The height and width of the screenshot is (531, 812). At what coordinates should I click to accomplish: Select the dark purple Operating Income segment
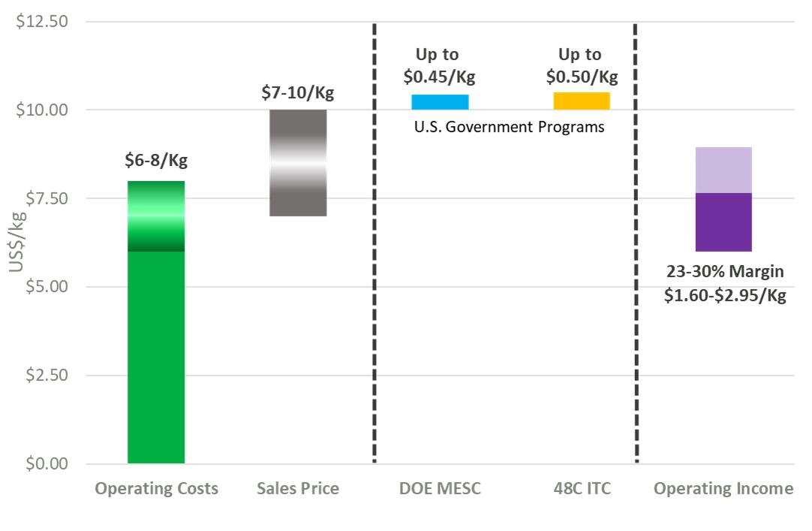coord(723,222)
